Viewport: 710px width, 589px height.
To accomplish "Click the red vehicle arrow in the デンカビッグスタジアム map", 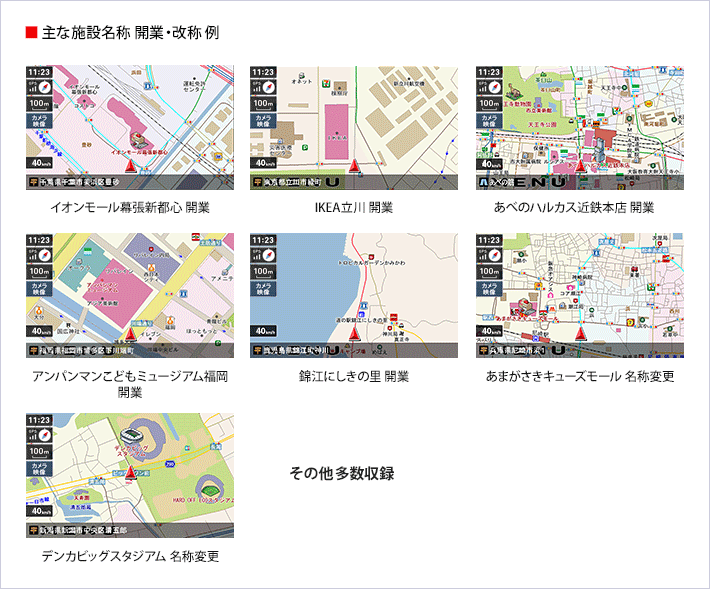I will point(130,472).
